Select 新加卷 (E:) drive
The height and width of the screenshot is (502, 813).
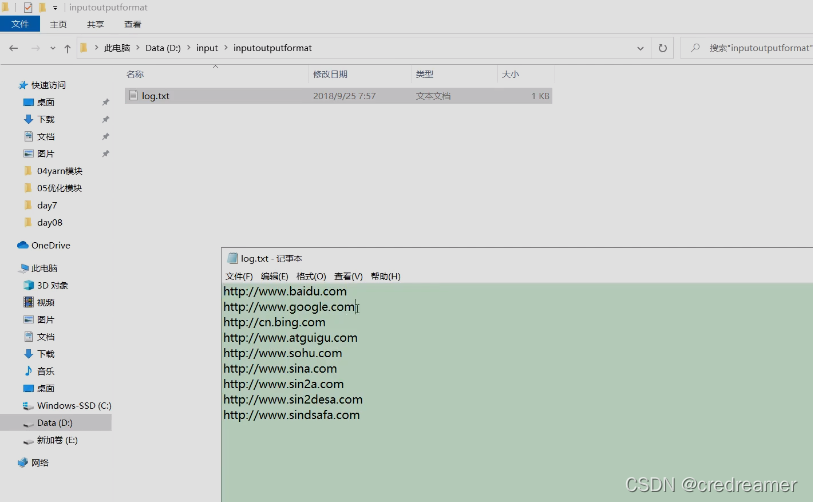pyautogui.click(x=57, y=440)
